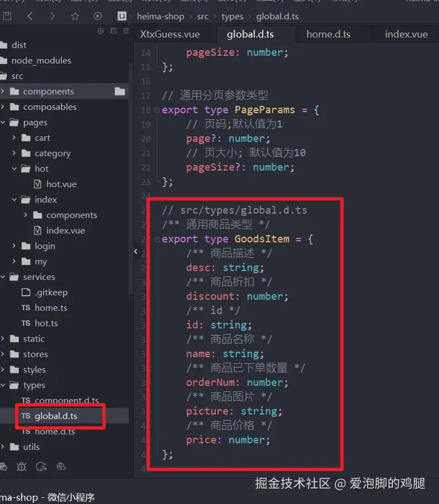Click the star bookmark icon
The image size is (439, 504).
click(x=75, y=16)
